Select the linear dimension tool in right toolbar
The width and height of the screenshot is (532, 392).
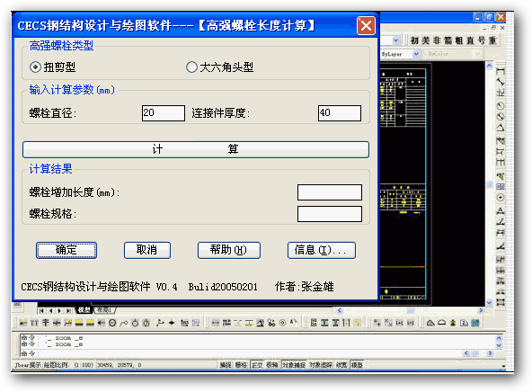click(x=501, y=72)
